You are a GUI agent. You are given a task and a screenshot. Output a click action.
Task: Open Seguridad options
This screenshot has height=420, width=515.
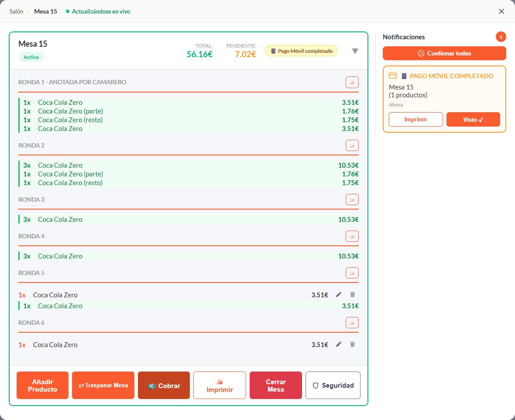click(x=333, y=385)
